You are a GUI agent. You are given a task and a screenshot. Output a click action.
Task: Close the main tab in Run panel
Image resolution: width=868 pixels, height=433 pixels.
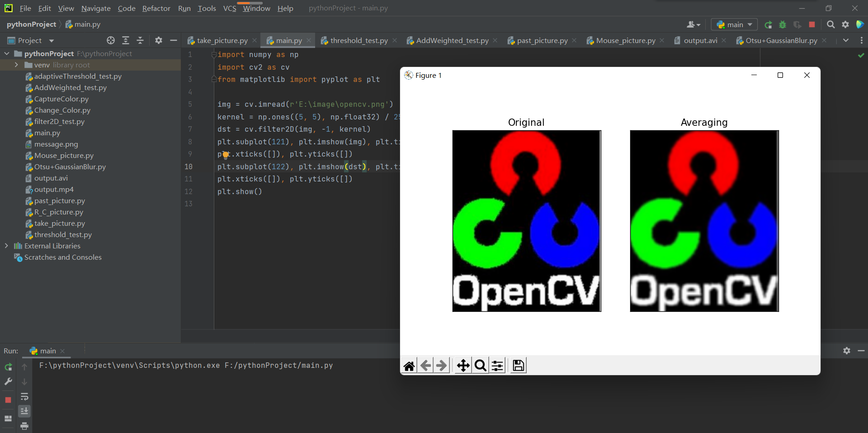pos(62,351)
